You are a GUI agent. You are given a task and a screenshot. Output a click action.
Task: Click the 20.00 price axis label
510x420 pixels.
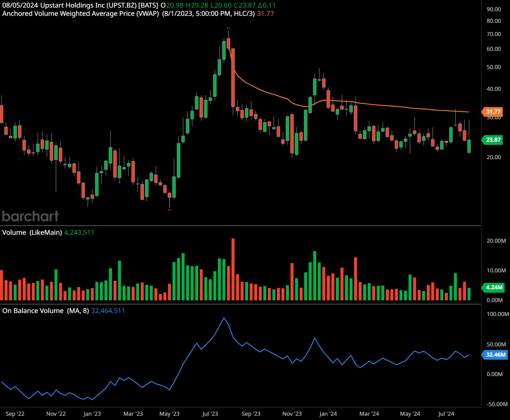494,157
